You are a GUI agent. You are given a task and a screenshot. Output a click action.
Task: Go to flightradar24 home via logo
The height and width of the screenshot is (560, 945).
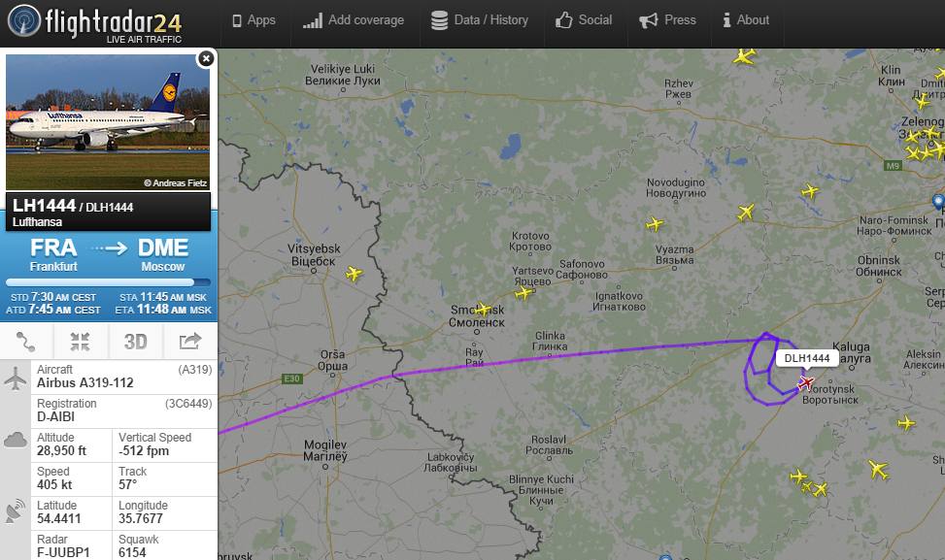pos(94,24)
